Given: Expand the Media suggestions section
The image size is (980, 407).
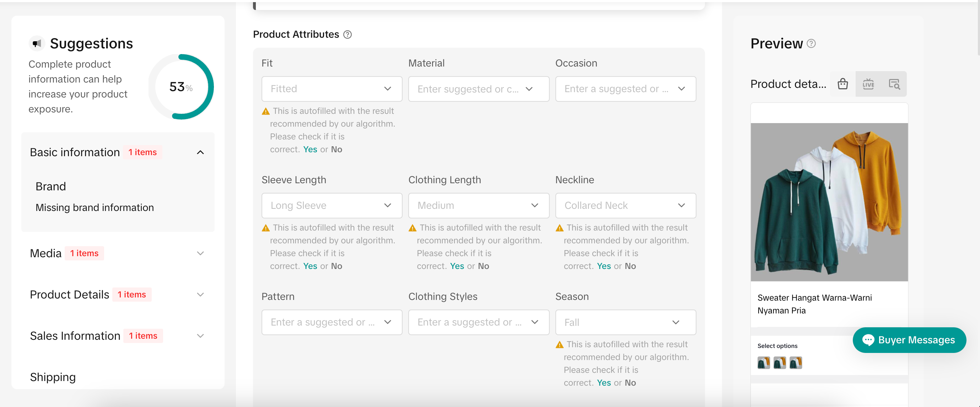Looking at the screenshot, I should point(200,253).
